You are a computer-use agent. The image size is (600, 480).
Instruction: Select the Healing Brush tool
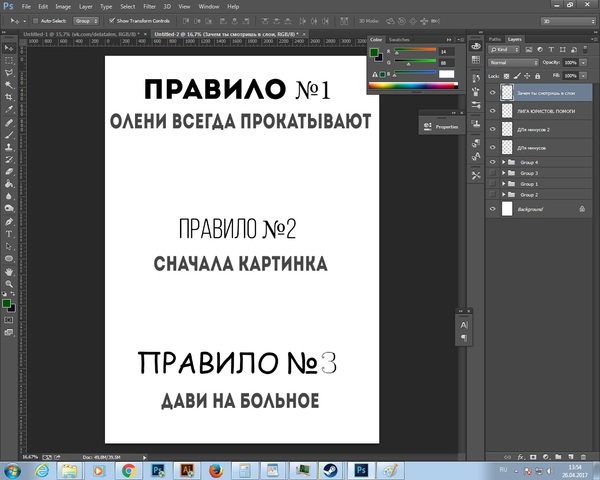tap(8, 122)
